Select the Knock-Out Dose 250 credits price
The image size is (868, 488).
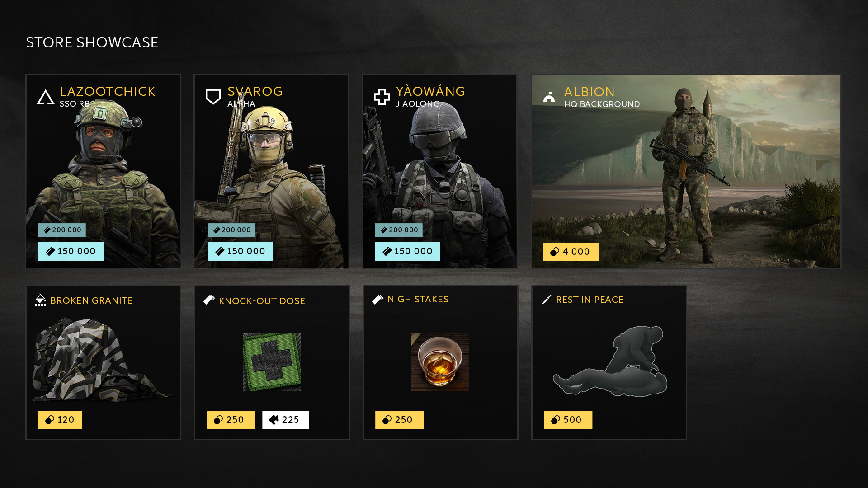[231, 420]
